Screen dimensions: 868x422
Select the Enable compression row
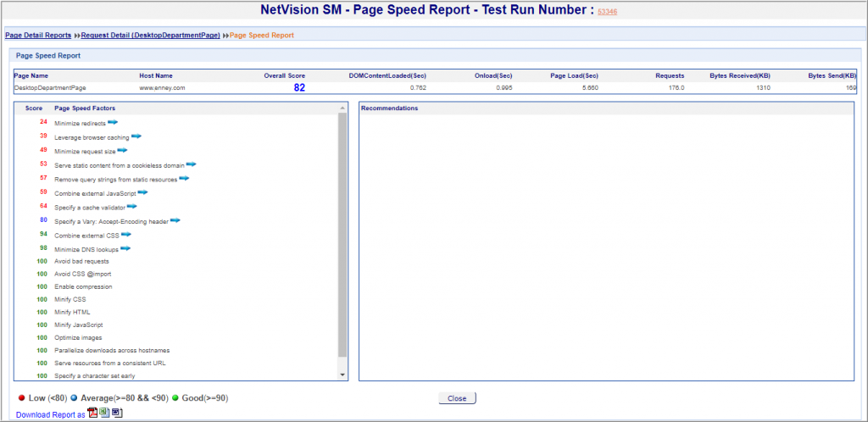(83, 287)
